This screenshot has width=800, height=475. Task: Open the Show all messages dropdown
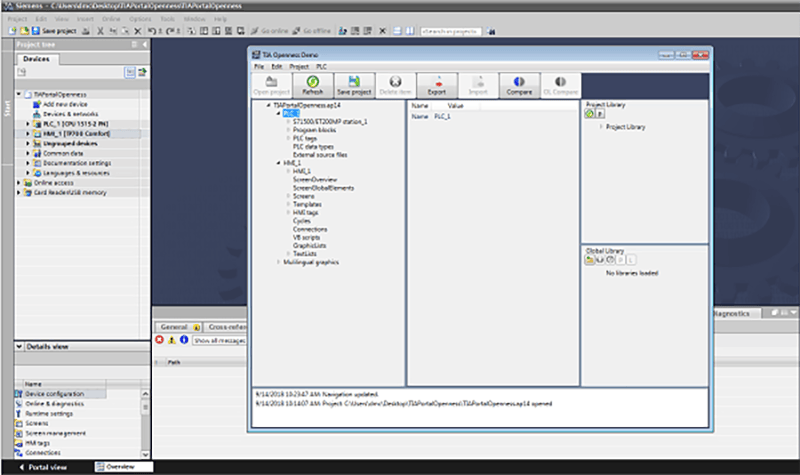click(x=220, y=340)
